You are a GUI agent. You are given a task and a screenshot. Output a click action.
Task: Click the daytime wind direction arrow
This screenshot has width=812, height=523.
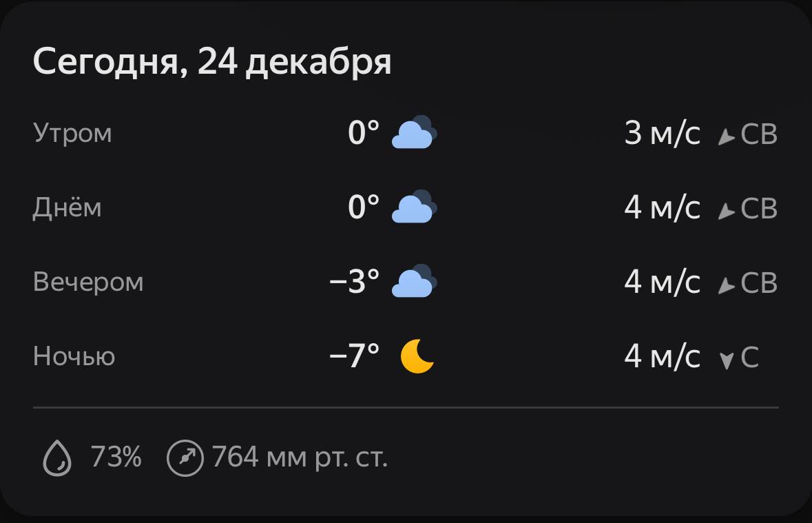click(x=726, y=212)
